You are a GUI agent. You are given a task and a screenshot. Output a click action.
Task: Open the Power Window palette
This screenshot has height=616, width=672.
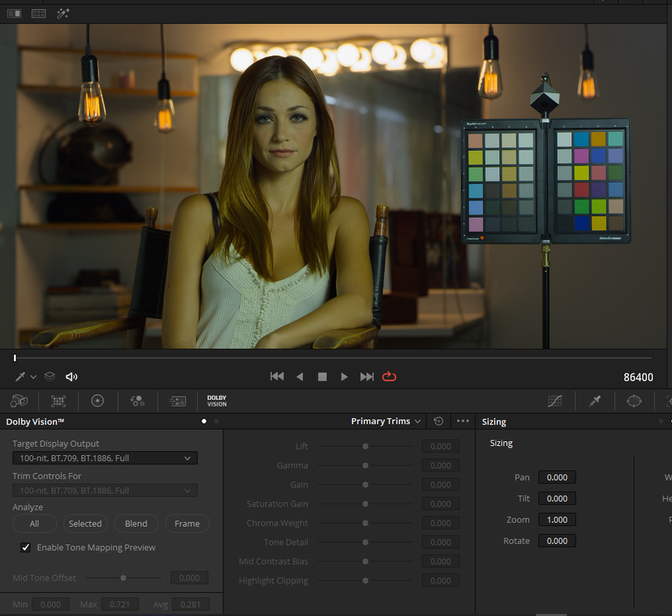click(634, 401)
